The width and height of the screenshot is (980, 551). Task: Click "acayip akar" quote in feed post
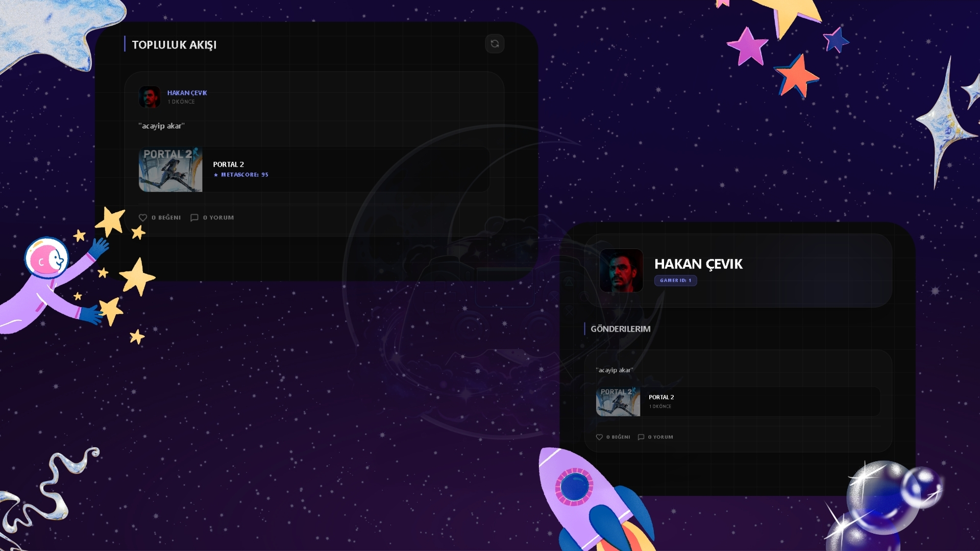coord(161,126)
